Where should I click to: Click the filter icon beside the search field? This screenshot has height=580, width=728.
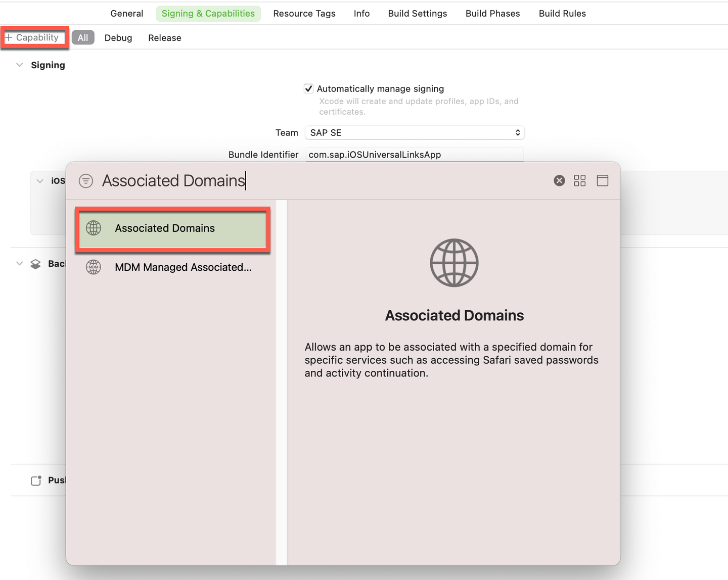tap(86, 181)
